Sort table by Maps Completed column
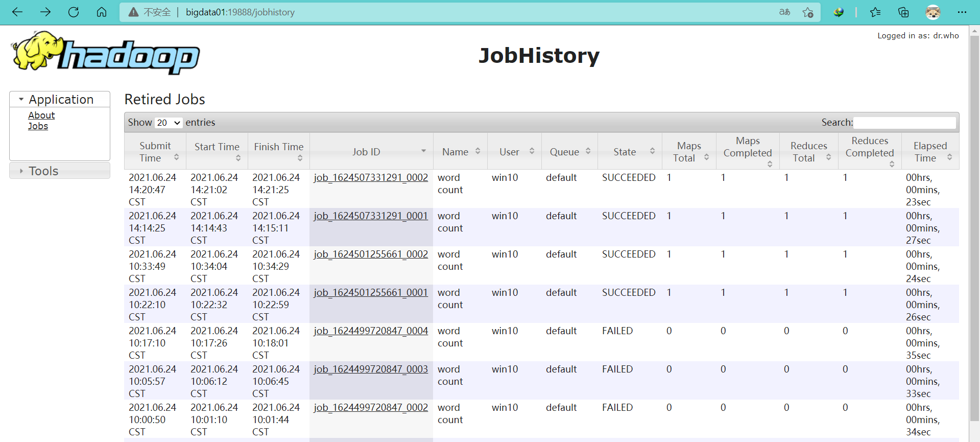Image resolution: width=980 pixels, height=442 pixels. 748,151
